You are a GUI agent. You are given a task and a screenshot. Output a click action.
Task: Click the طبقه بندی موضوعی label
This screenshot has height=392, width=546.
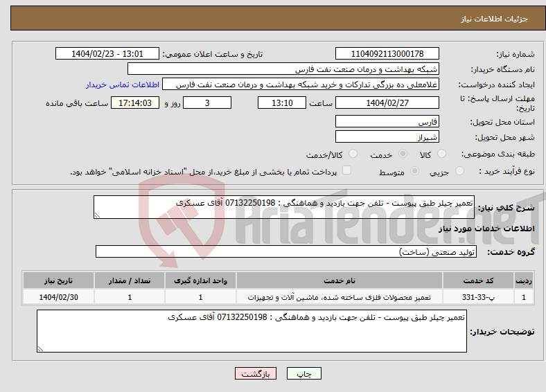498,154
